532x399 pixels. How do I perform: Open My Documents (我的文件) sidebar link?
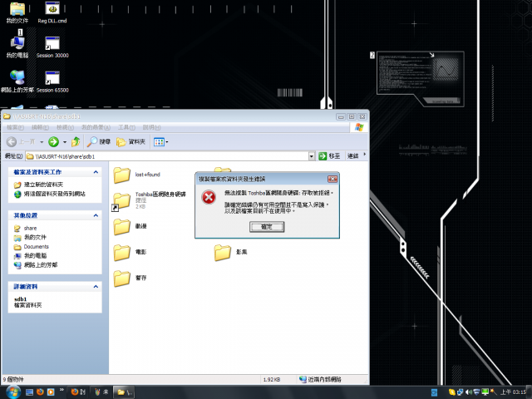coord(35,238)
